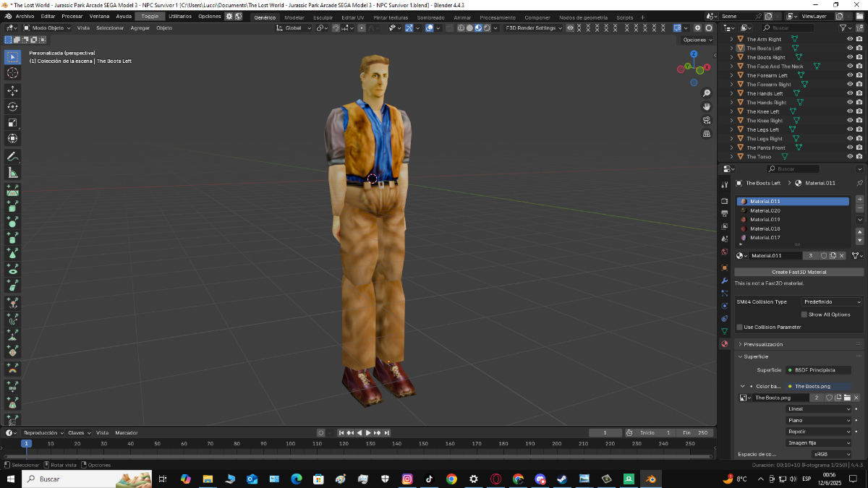Open the Blender icon in the Windows taskbar
Screen dimensions: 868x488
pos(652,479)
